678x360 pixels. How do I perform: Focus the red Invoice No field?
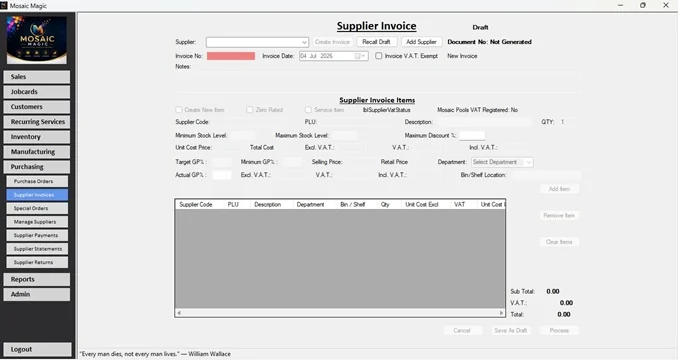coord(231,56)
